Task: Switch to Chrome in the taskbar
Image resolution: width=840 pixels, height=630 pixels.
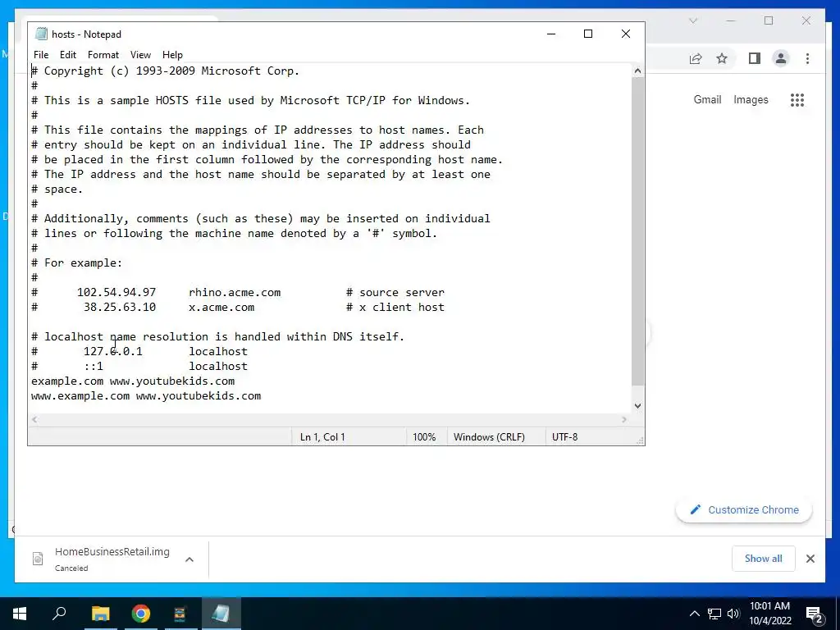Action: pos(141,614)
